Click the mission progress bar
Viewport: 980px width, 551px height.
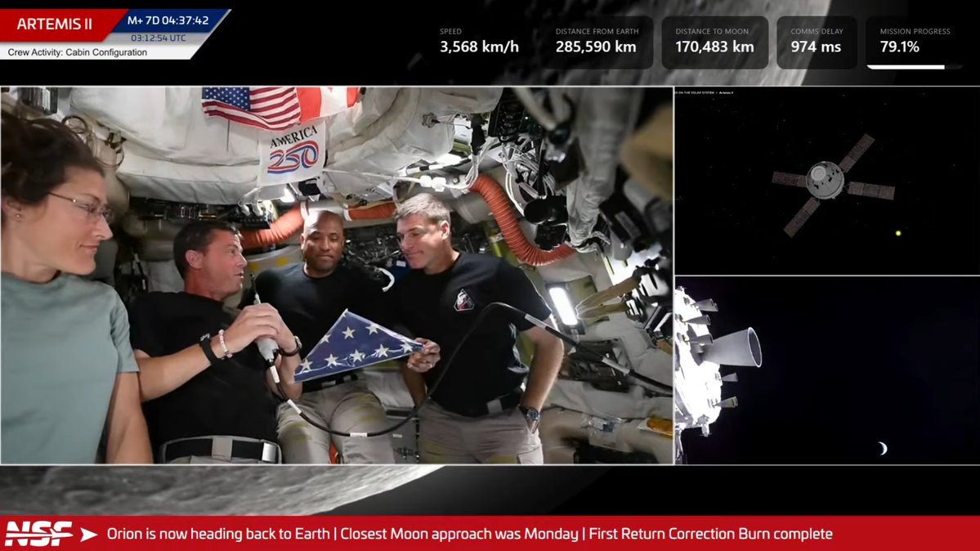point(915,67)
